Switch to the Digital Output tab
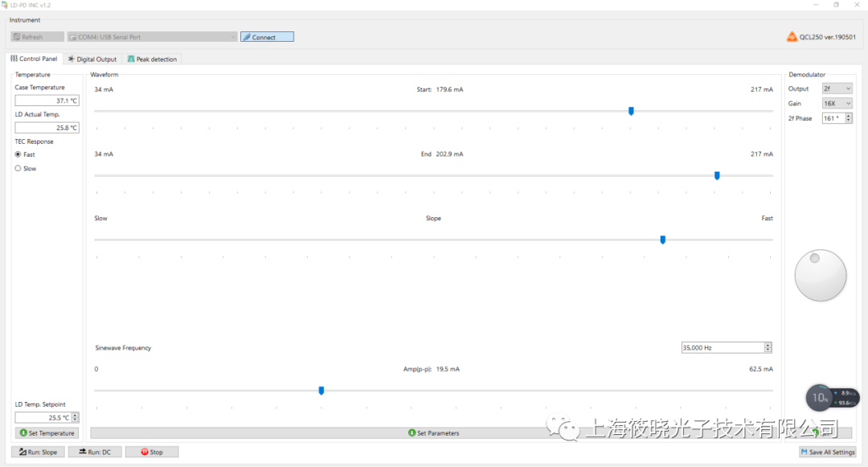The image size is (868, 467). click(92, 58)
